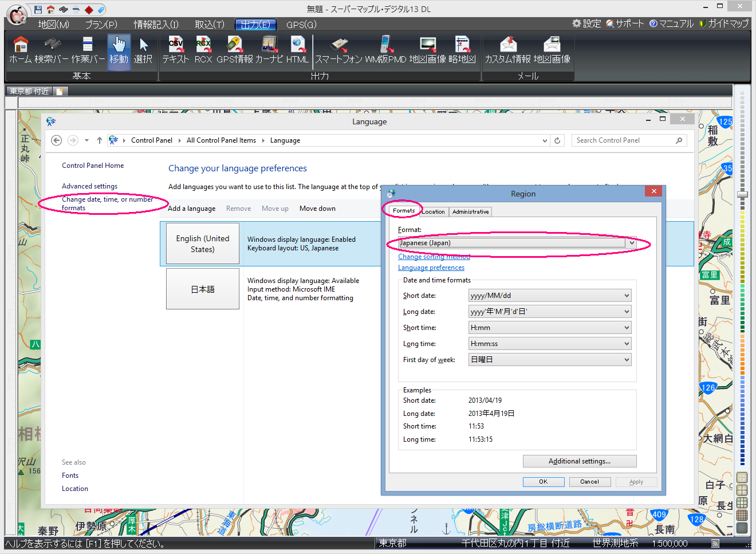
Task: Open マニュアル help
Action: pyautogui.click(x=671, y=23)
